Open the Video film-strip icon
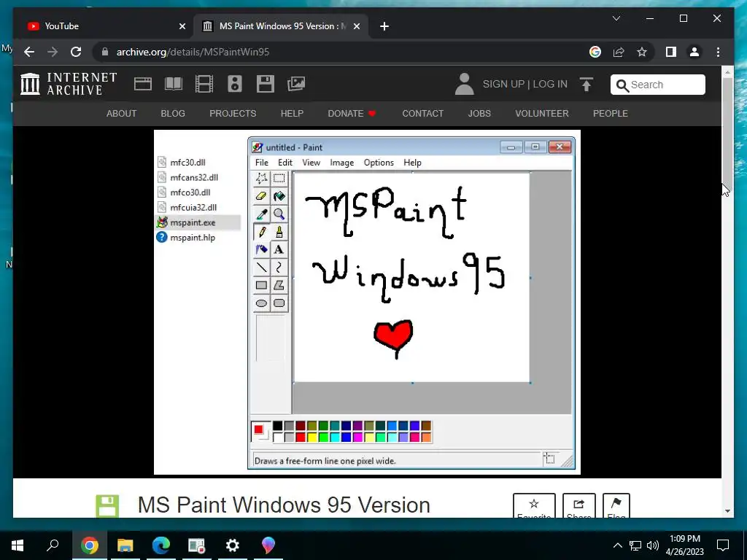The height and width of the screenshot is (560, 747). 204,84
